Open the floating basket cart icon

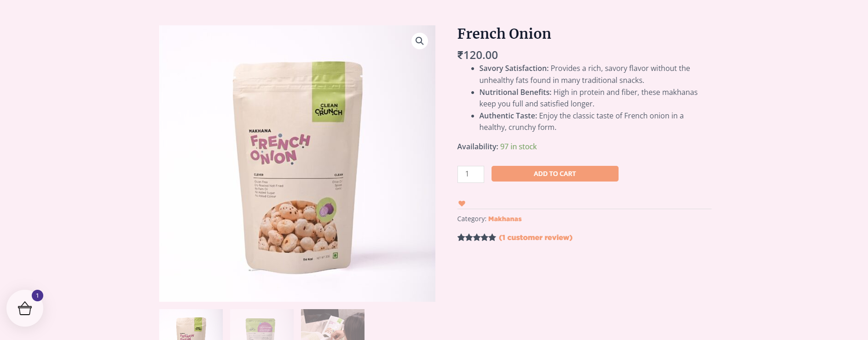(25, 308)
